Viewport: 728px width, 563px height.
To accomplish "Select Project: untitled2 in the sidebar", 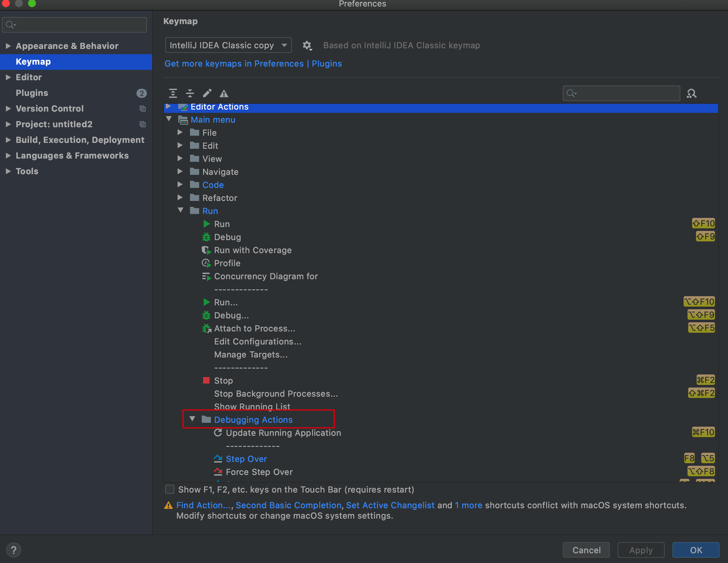I will 76,124.
